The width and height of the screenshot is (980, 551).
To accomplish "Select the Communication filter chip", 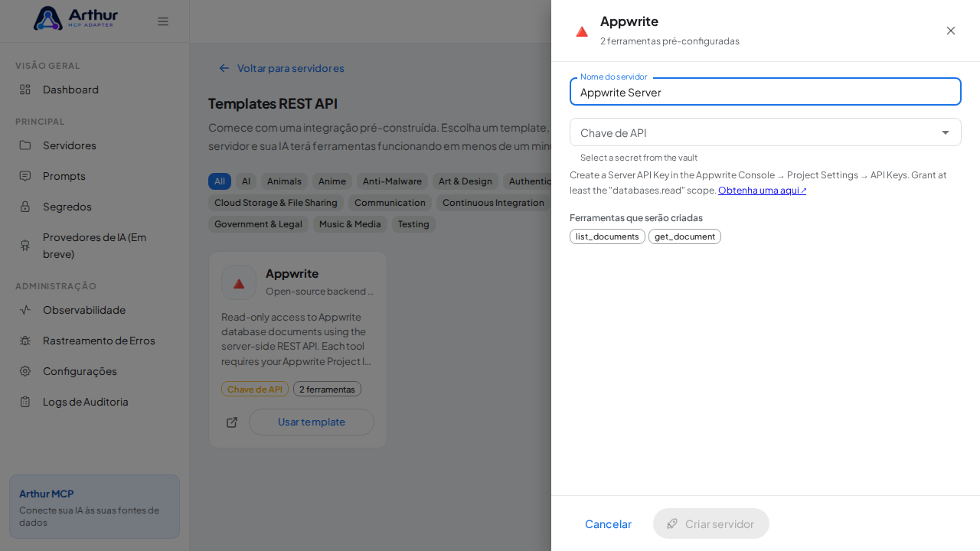I will pyautogui.click(x=390, y=203).
